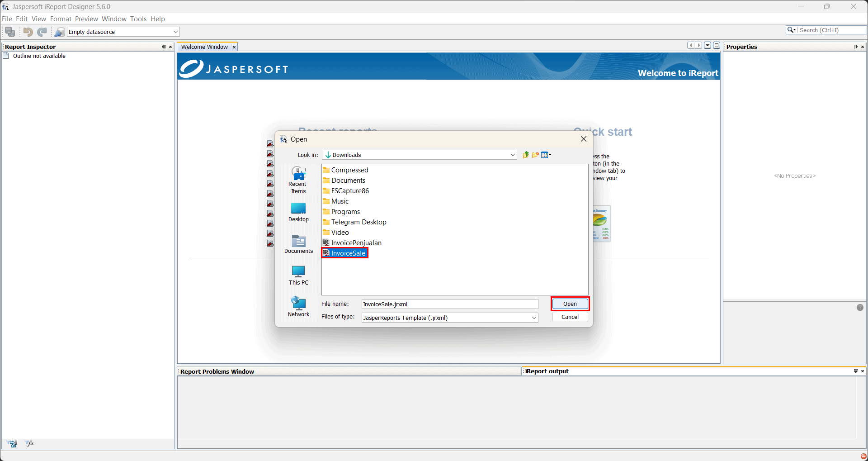This screenshot has height=461, width=868.
Task: Open the Preview menu
Action: (x=86, y=19)
